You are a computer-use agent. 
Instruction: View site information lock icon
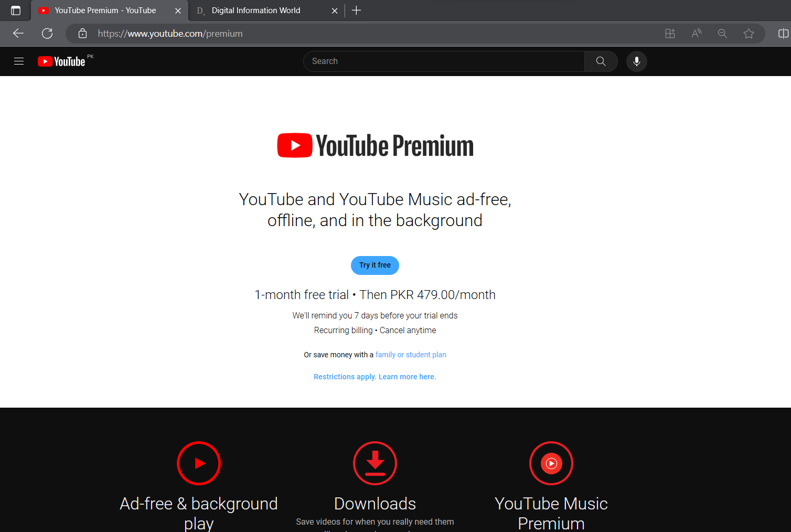(x=82, y=34)
